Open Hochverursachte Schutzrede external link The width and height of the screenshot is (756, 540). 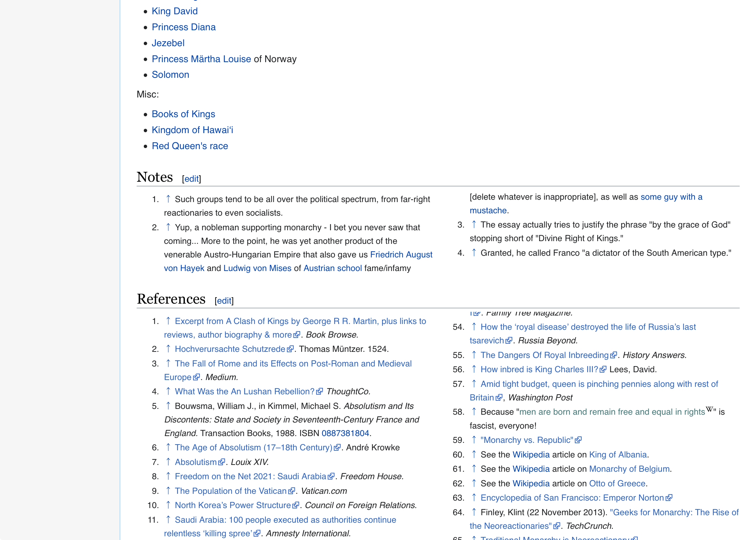tap(230, 349)
